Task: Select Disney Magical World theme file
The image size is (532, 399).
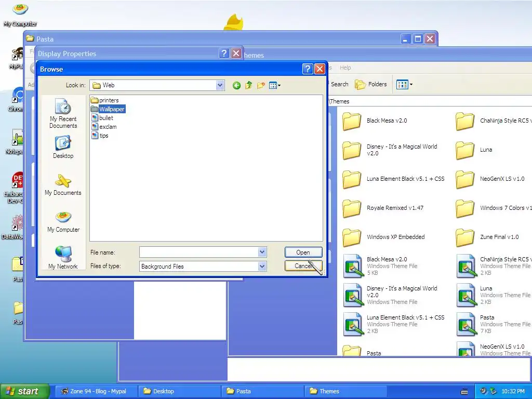Action: coord(390,295)
